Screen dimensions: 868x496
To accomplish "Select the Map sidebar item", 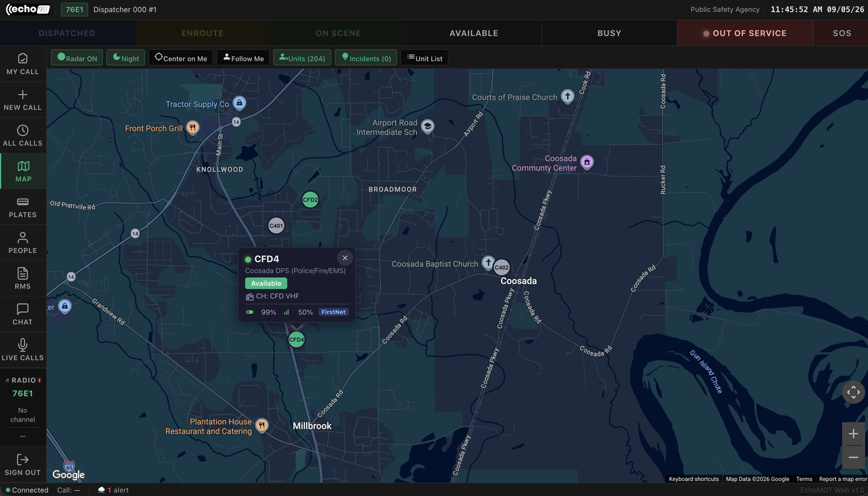I will point(22,171).
